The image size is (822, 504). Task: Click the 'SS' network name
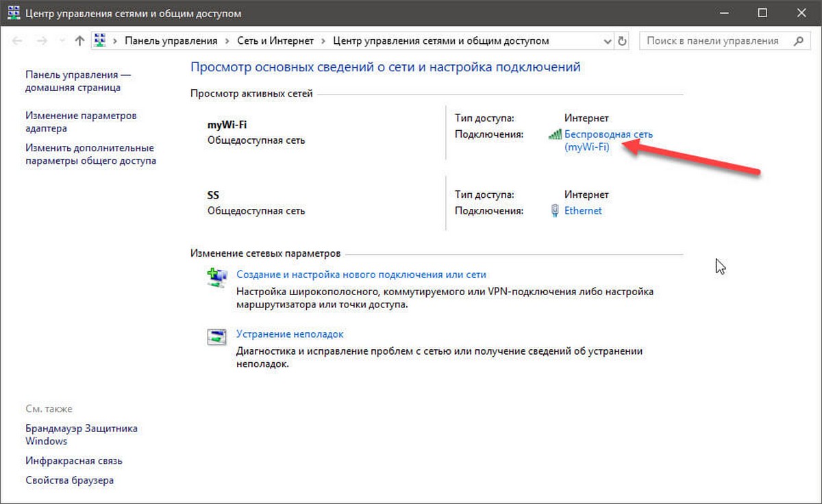click(213, 196)
